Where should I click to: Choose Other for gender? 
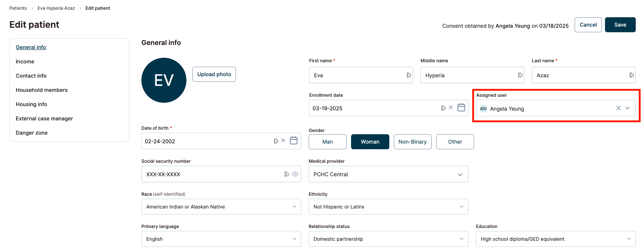(x=455, y=142)
